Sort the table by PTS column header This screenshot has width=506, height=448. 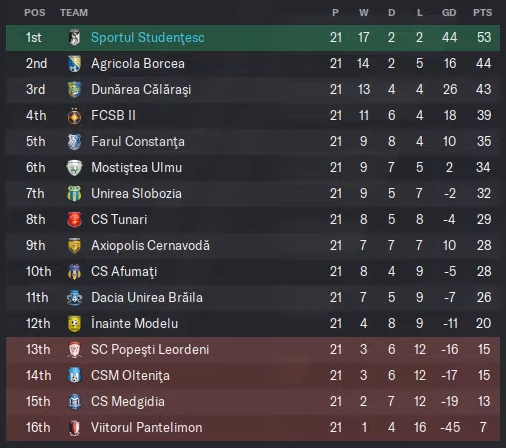click(x=482, y=13)
